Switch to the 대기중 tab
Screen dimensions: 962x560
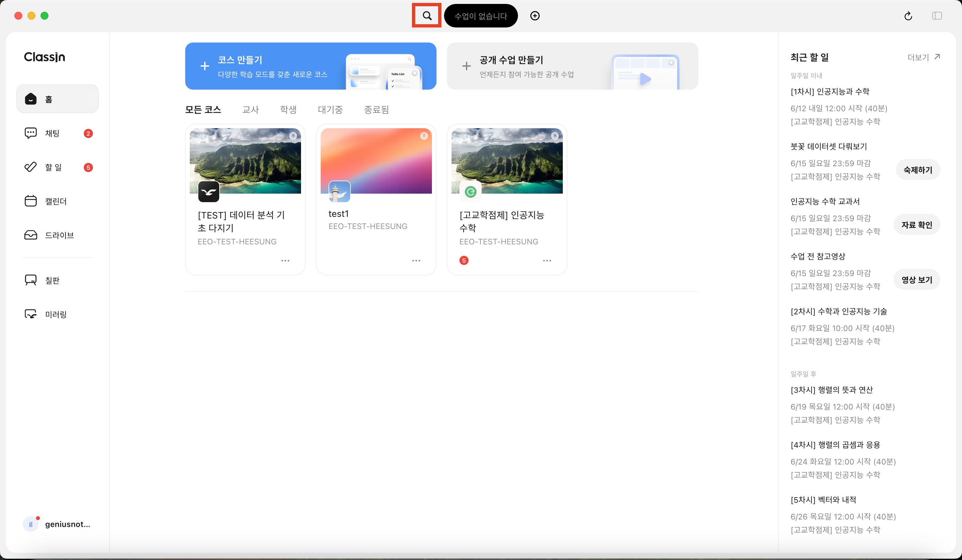tap(330, 110)
